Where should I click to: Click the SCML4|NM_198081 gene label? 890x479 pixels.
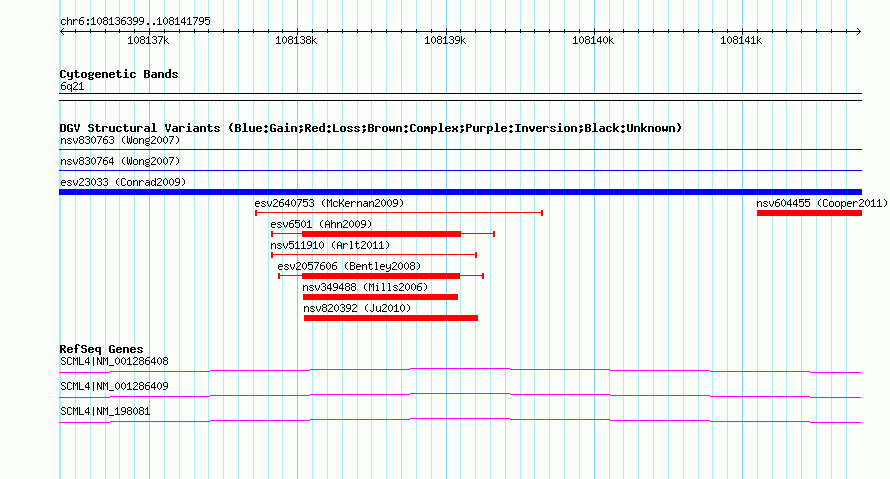(x=105, y=411)
